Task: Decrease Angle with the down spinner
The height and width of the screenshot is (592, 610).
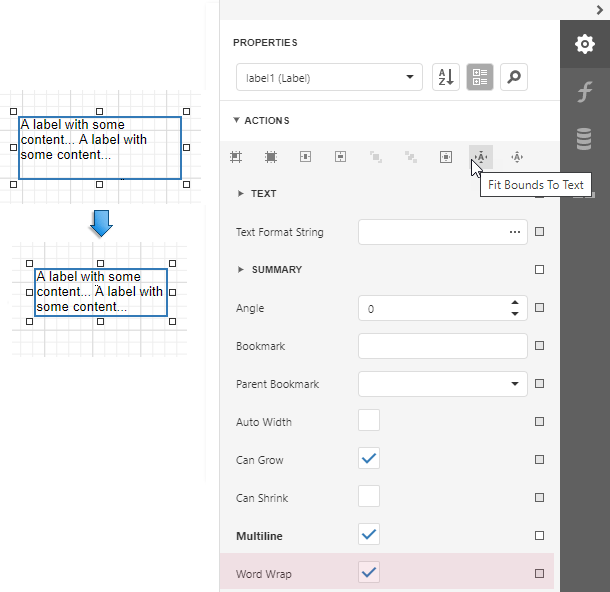Action: pyautogui.click(x=515, y=314)
